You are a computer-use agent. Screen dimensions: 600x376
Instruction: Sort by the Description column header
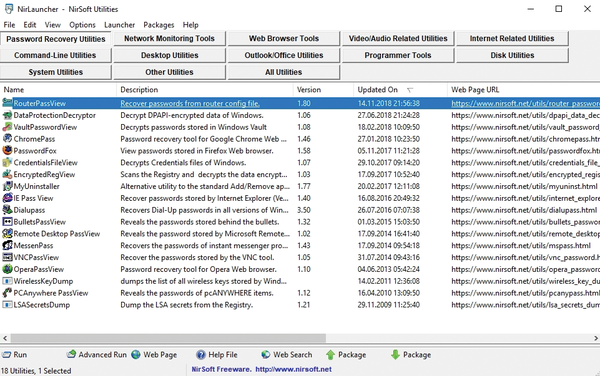[x=205, y=90]
